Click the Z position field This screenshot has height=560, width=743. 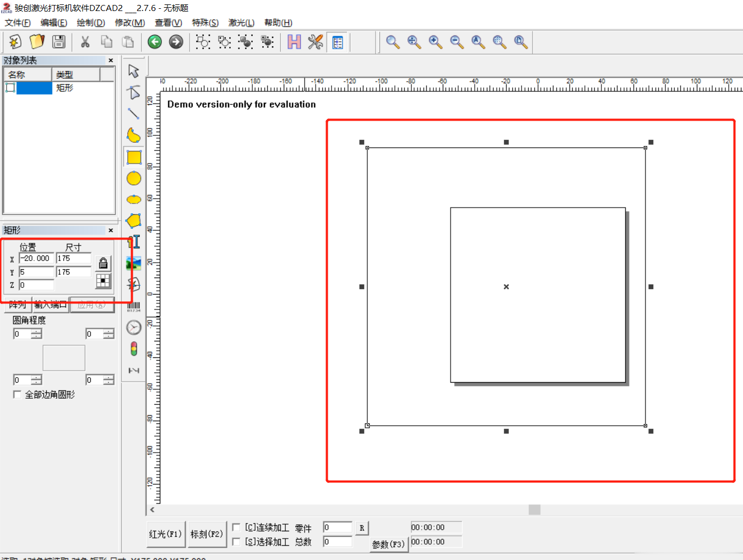coord(36,285)
